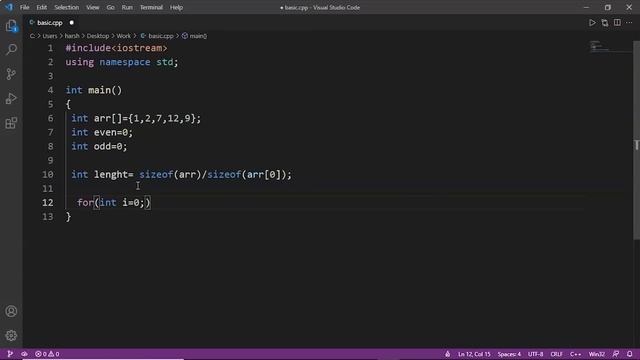
Task: Click the eye watch icon in status bar
Action: 24,354
